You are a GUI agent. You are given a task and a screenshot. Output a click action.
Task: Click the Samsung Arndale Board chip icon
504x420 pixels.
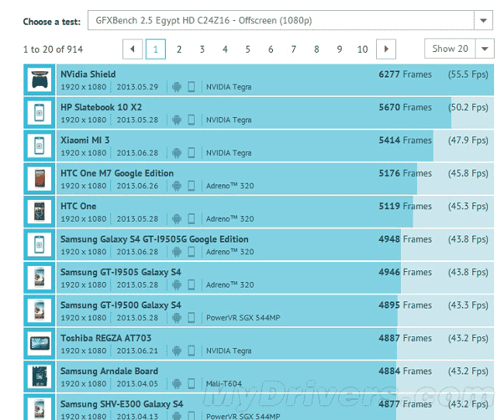tap(39, 377)
